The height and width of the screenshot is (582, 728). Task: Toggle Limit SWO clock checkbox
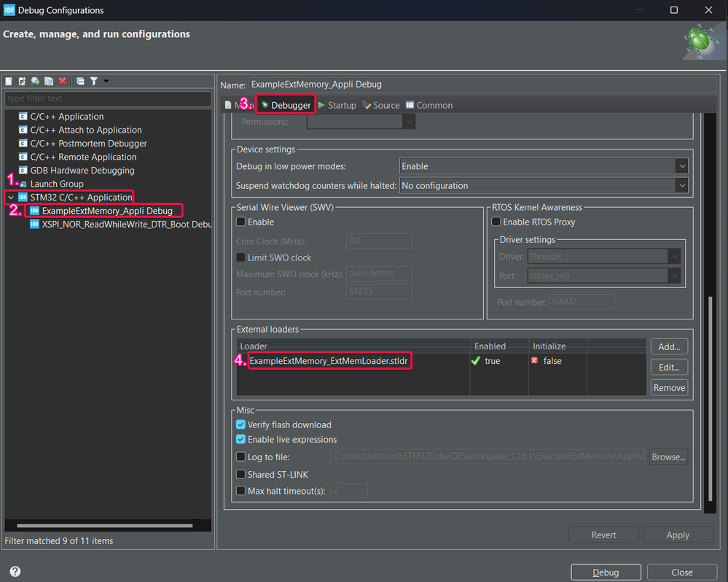pyautogui.click(x=240, y=257)
